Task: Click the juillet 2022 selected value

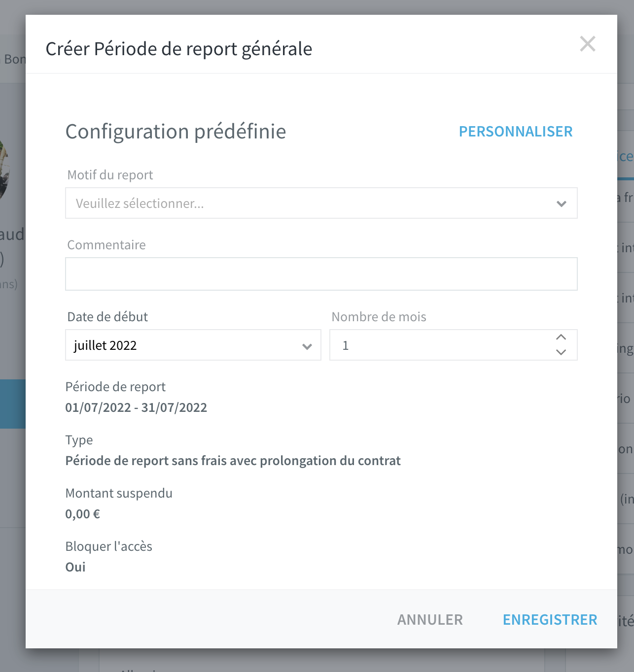Action: coord(105,345)
